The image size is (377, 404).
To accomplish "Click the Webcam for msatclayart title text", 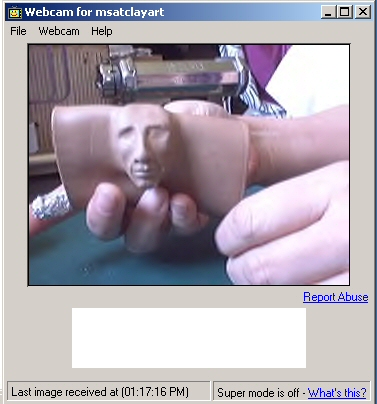I will tap(94, 12).
